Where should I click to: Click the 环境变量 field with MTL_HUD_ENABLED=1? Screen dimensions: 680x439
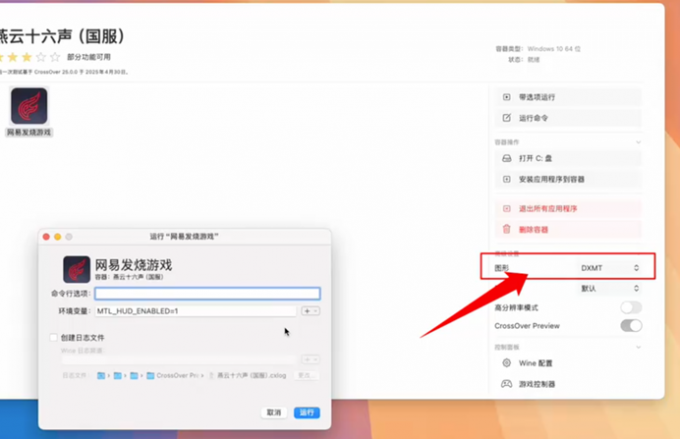tap(196, 311)
